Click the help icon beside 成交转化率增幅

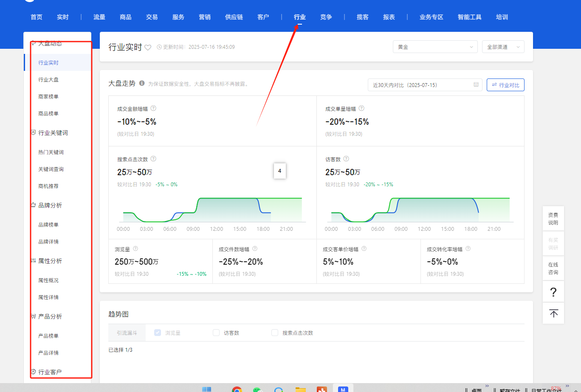click(x=468, y=249)
